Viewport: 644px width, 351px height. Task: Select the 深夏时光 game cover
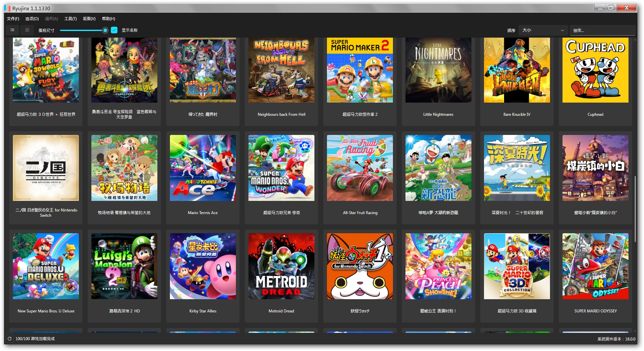[517, 168]
